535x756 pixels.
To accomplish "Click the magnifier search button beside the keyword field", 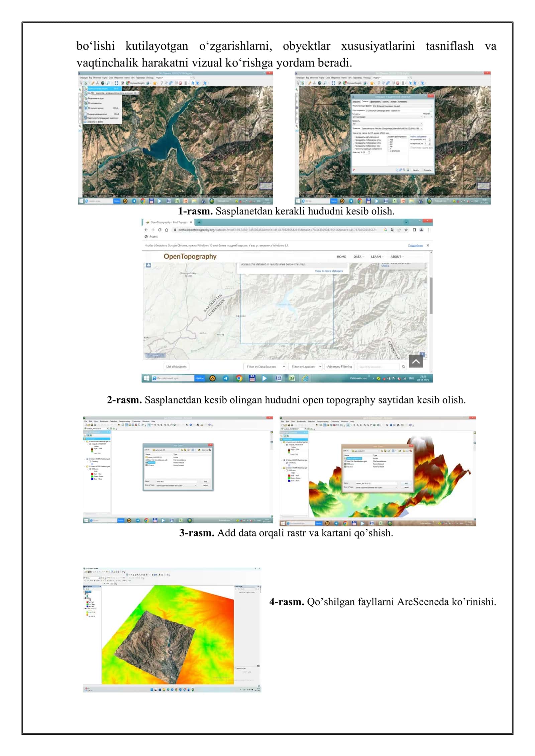I will tap(403, 367).
